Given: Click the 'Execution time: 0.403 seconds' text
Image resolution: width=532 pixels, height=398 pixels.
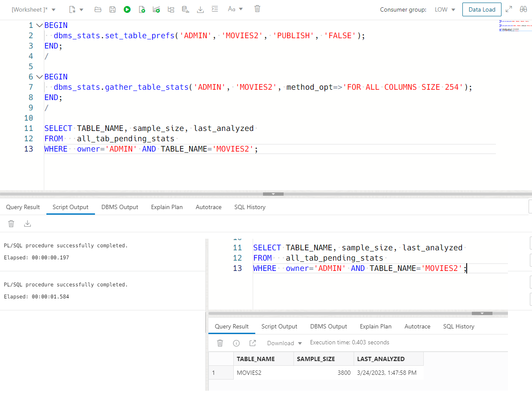Looking at the screenshot, I should pos(349,343).
